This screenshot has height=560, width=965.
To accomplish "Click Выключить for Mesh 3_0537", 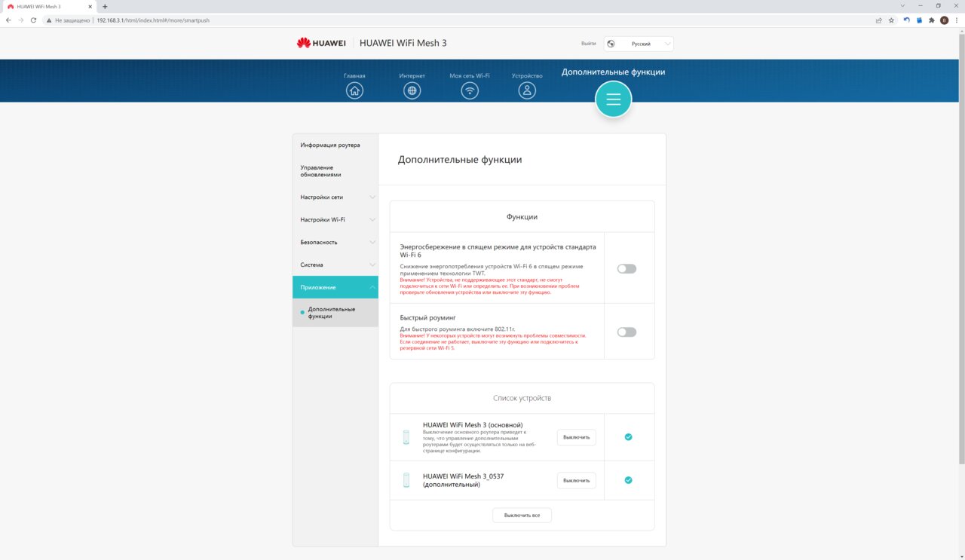I will [x=576, y=480].
